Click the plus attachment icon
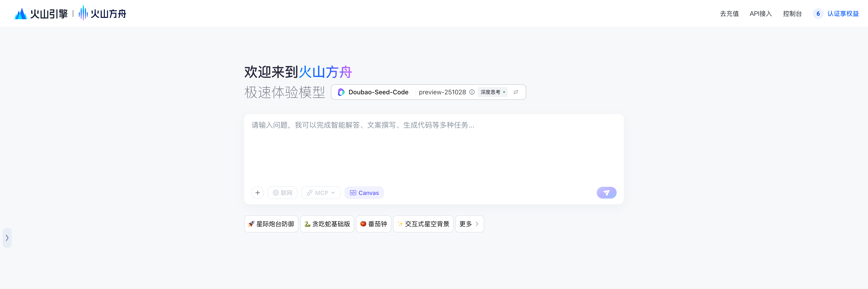 (257, 193)
